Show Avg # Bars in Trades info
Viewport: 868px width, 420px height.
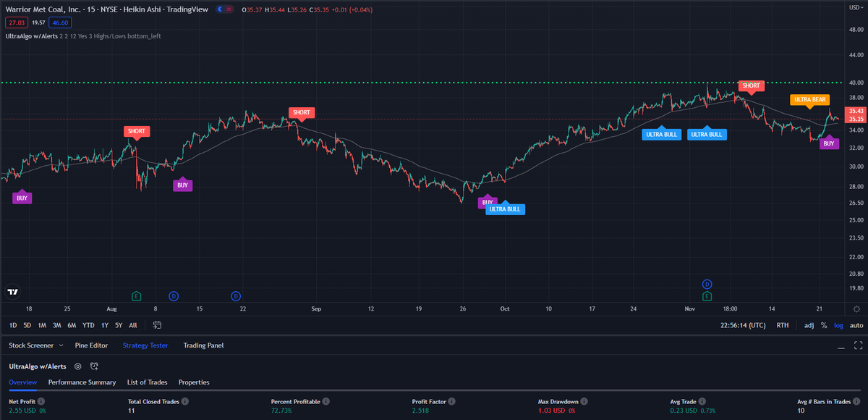coord(858,401)
